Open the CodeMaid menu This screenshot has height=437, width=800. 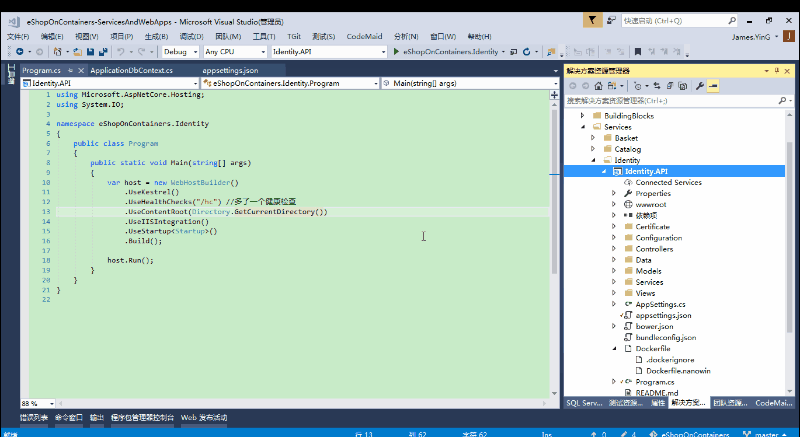tap(364, 37)
